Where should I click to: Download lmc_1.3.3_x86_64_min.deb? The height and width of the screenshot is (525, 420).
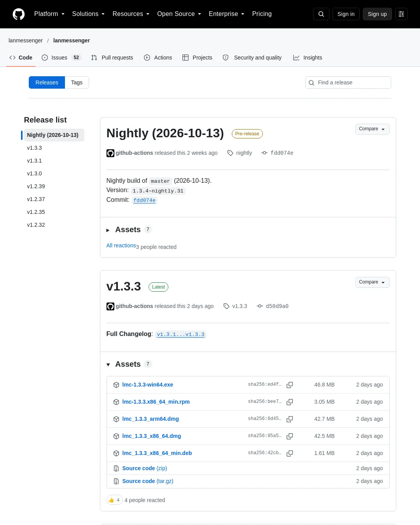pyautogui.click(x=157, y=453)
